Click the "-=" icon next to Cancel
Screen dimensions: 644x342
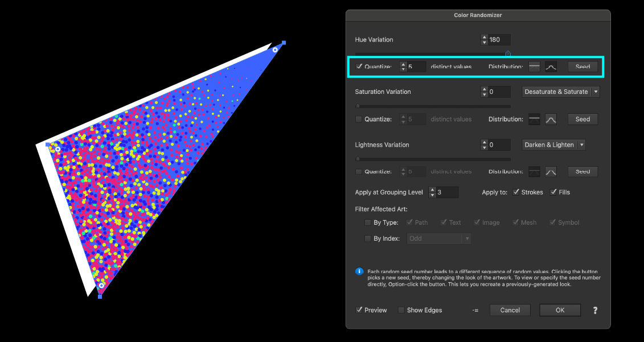(x=475, y=310)
